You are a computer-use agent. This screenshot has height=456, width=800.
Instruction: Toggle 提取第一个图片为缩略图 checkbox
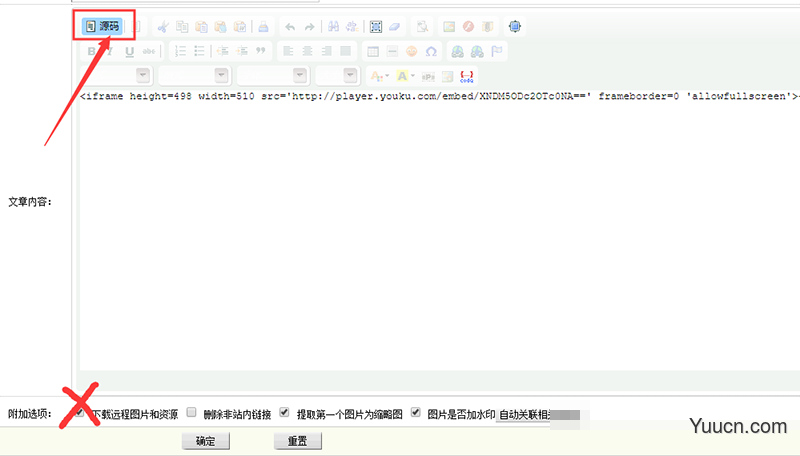coord(285,412)
